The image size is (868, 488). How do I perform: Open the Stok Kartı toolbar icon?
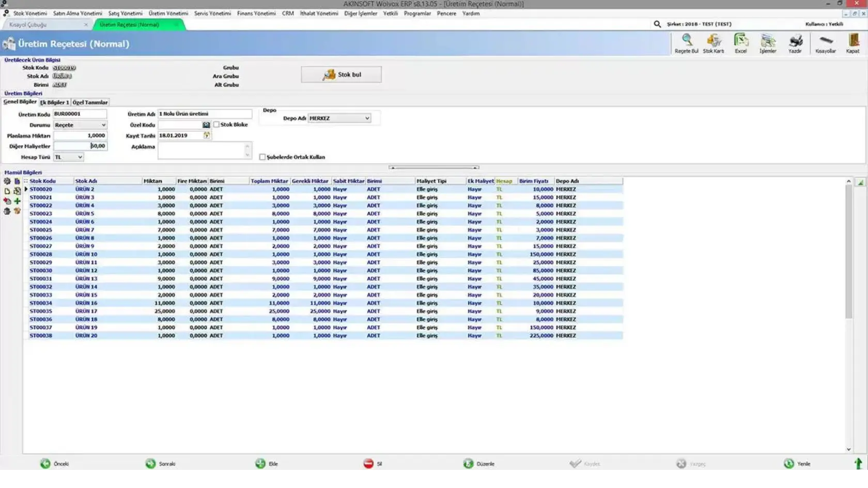[x=714, y=43]
